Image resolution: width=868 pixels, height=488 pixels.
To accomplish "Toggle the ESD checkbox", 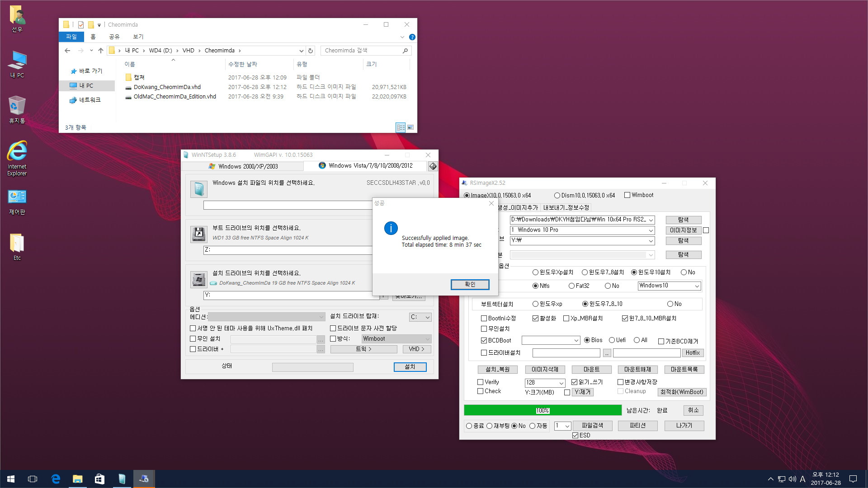I will [575, 436].
